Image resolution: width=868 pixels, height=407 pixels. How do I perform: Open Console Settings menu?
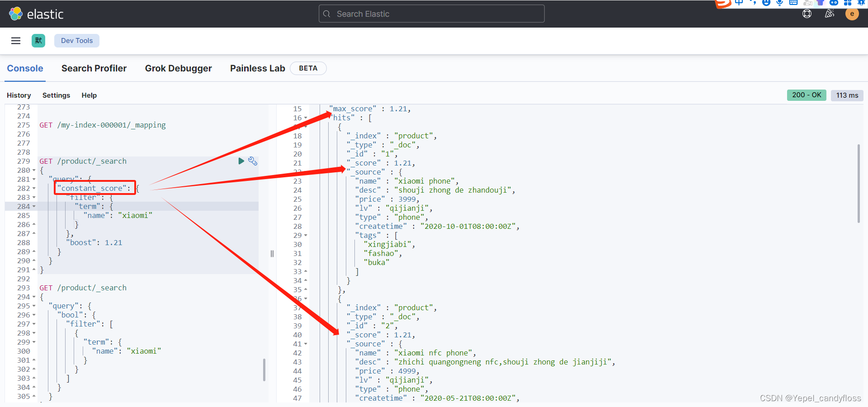[x=56, y=95]
